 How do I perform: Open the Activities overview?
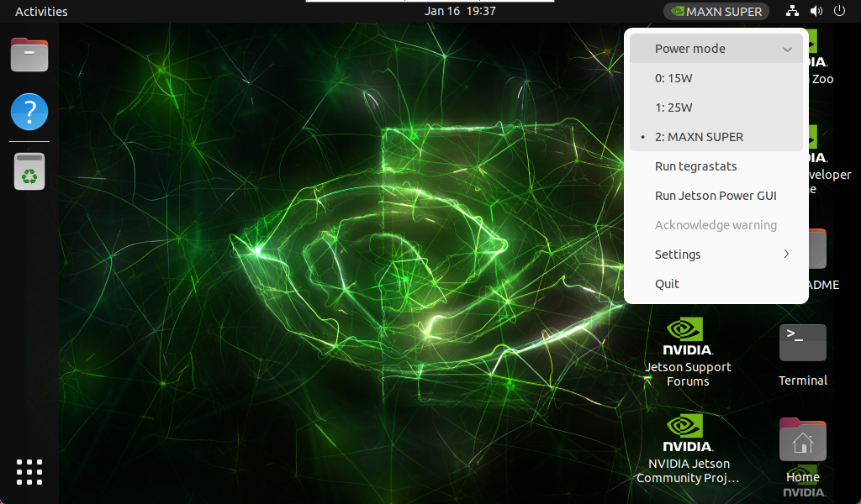(x=41, y=11)
